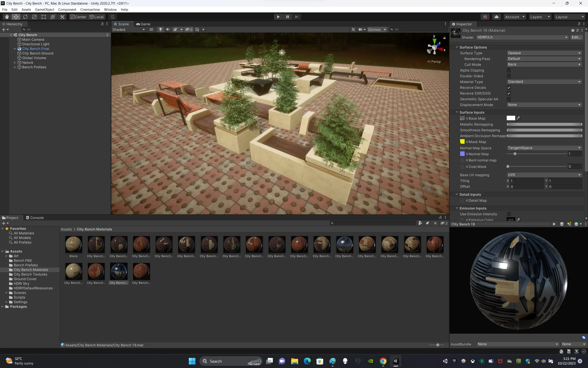Toggle 2D scene view mode
Viewport: 588px width, 368px height.
pyautogui.click(x=151, y=29)
